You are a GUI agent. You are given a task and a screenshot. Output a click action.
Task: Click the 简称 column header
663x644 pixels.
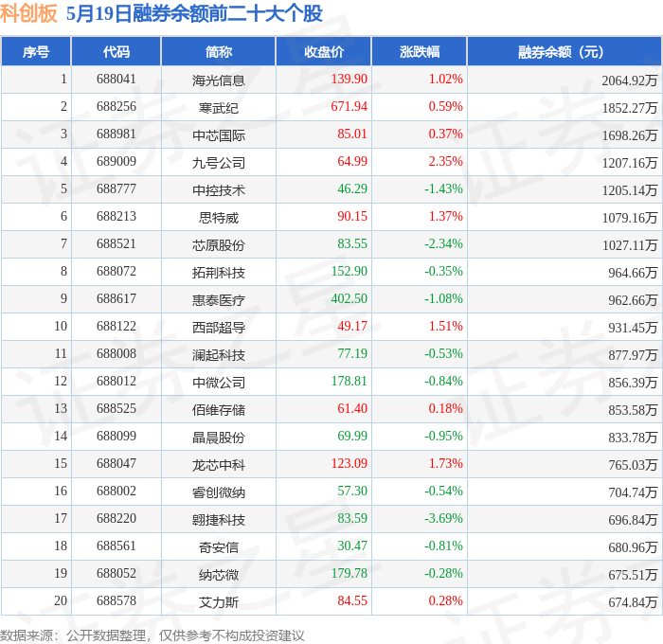[219, 51]
